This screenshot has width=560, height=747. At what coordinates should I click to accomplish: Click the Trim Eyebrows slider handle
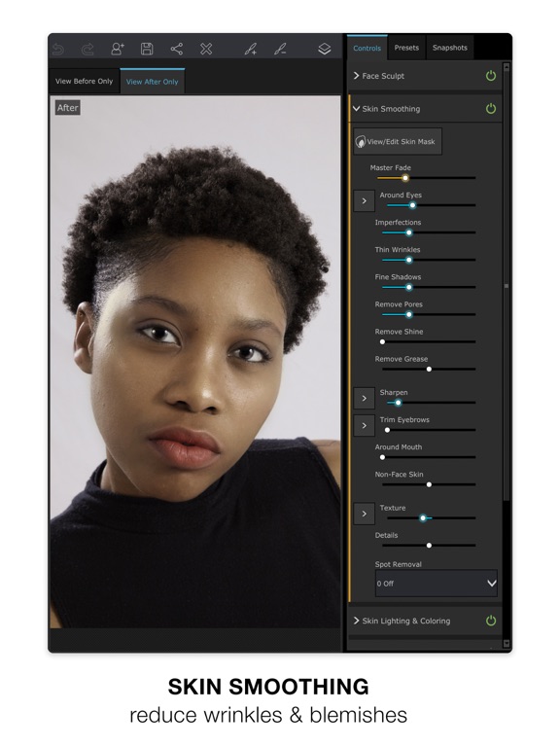coord(387,430)
